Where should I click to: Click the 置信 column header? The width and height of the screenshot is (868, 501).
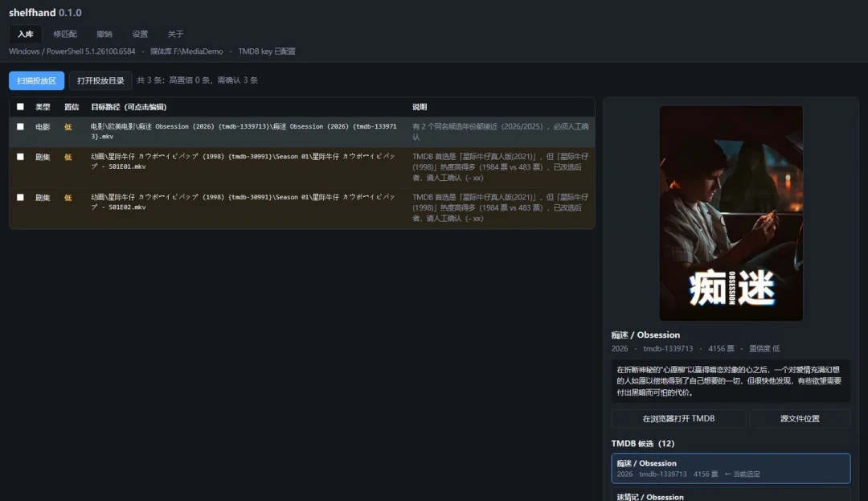click(x=72, y=107)
